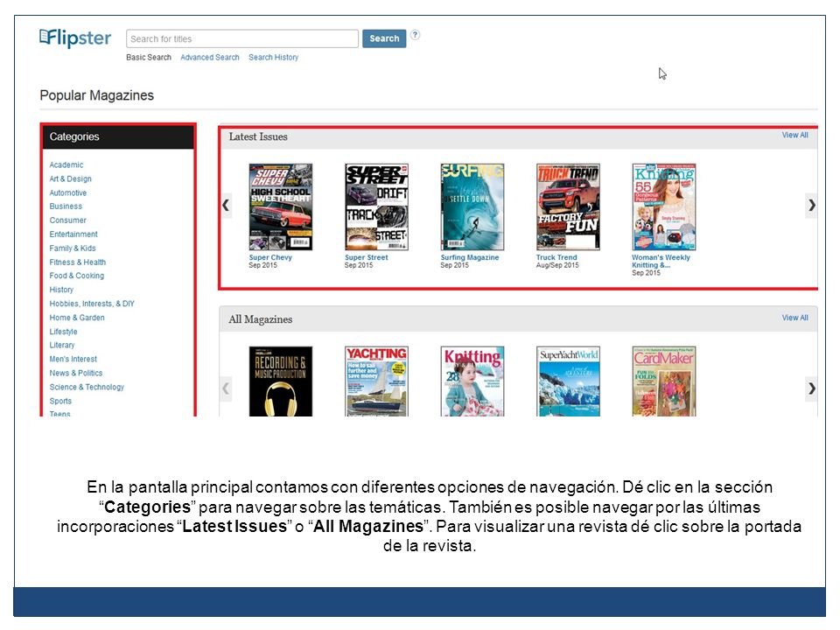Open the Surfing Magazine cover
Screen dimensions: 840x630
point(472,206)
